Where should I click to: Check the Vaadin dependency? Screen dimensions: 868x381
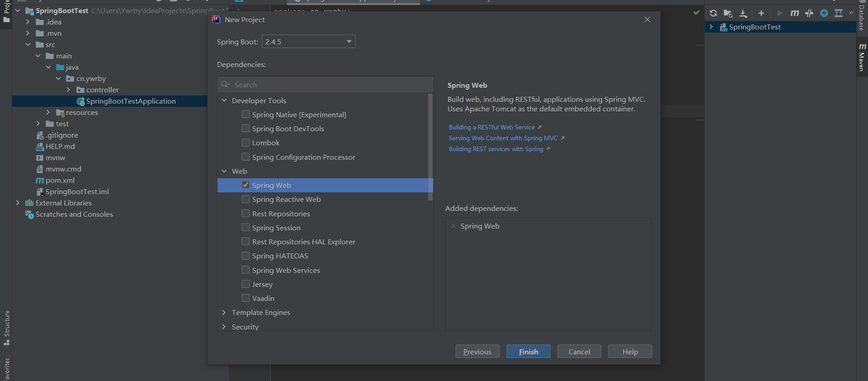point(246,298)
